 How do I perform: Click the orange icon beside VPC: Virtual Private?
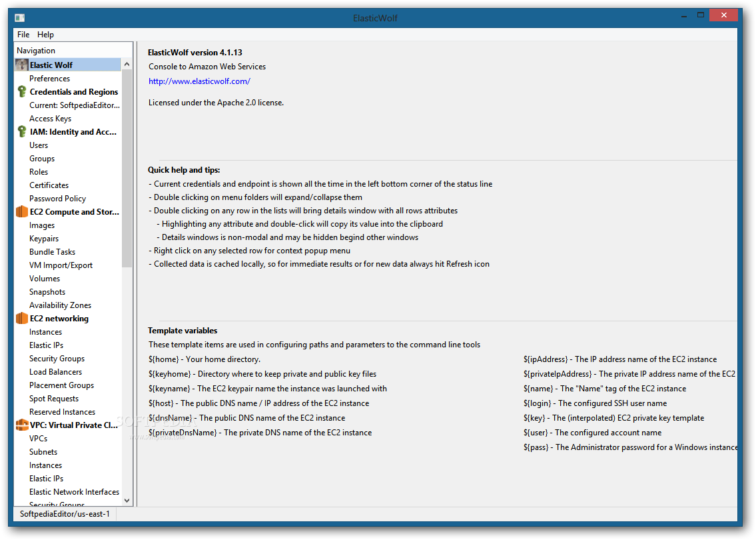[x=22, y=425]
